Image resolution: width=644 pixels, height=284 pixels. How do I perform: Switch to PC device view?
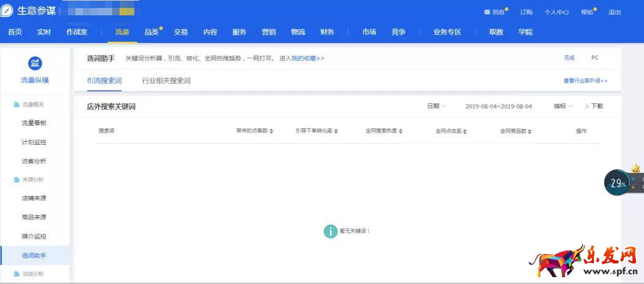594,58
